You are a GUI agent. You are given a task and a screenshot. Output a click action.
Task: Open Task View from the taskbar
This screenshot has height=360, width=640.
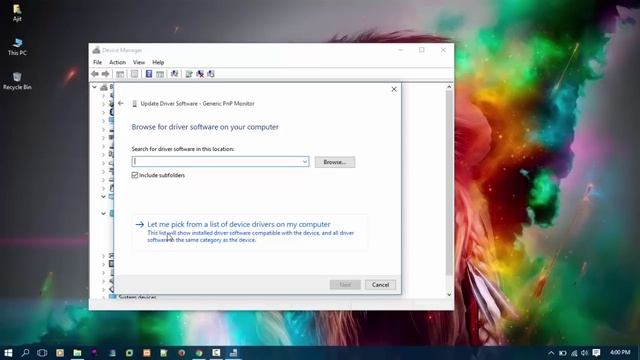[x=42, y=353]
